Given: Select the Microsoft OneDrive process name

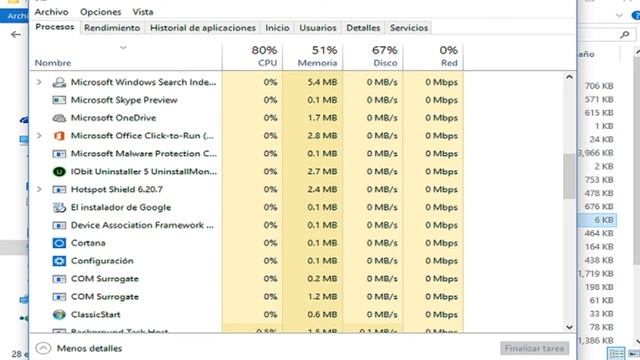Looking at the screenshot, I should (113, 118).
